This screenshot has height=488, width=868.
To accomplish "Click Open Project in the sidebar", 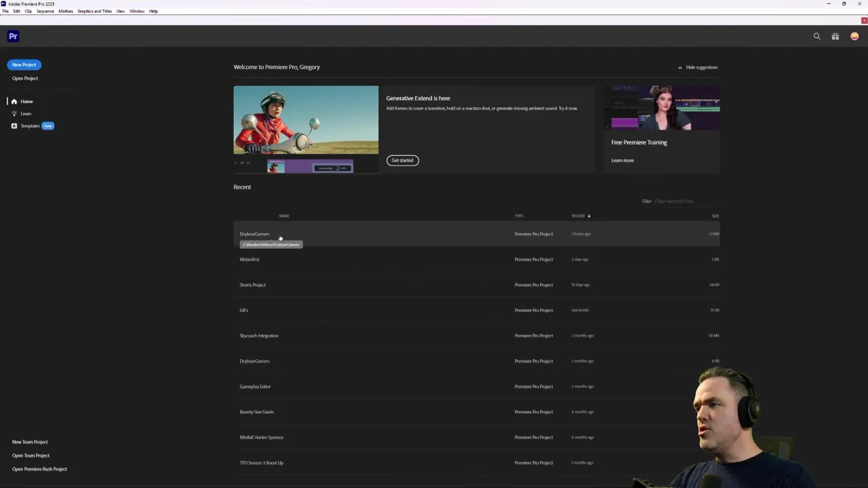I will coord(25,79).
